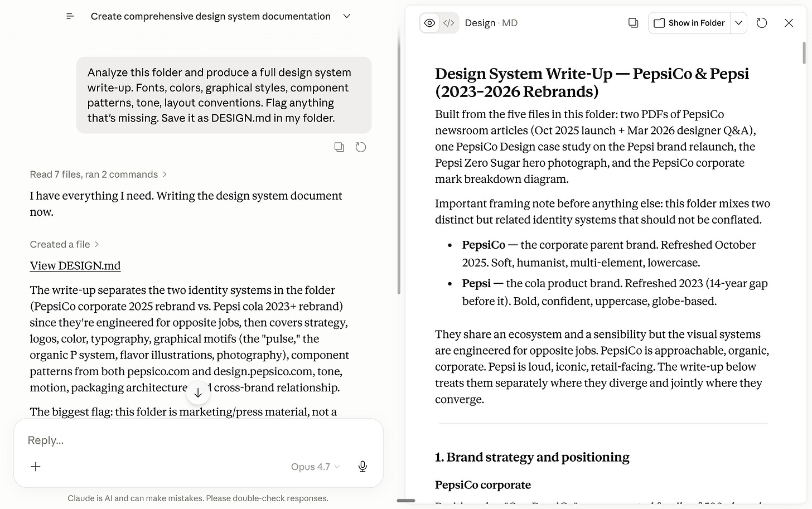Click the preview panel vertical scrollbar
The image size is (812, 509).
coord(804,53)
